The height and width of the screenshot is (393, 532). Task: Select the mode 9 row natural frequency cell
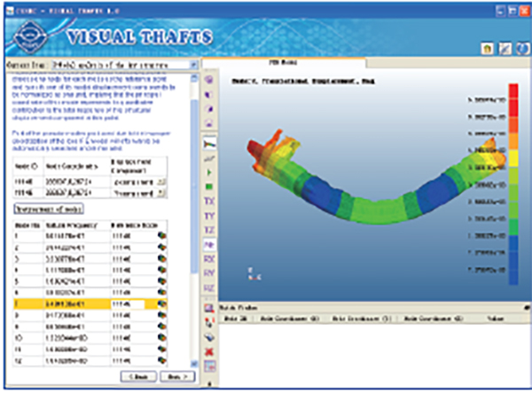78,326
